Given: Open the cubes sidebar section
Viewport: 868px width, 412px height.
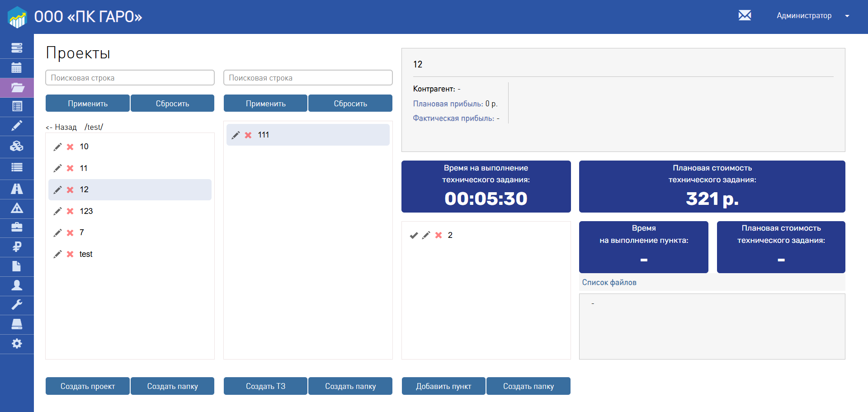Looking at the screenshot, I should pos(17,146).
